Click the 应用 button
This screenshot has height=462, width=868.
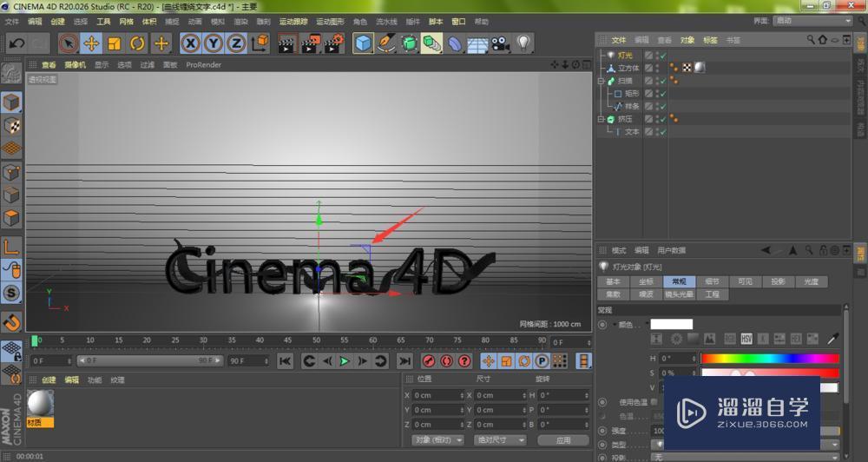pos(563,440)
